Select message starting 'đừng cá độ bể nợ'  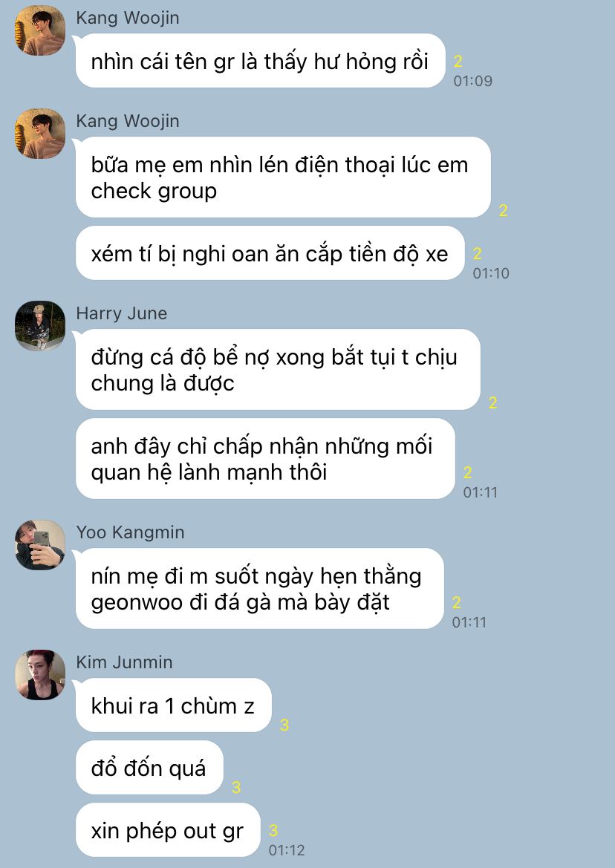coord(278,369)
